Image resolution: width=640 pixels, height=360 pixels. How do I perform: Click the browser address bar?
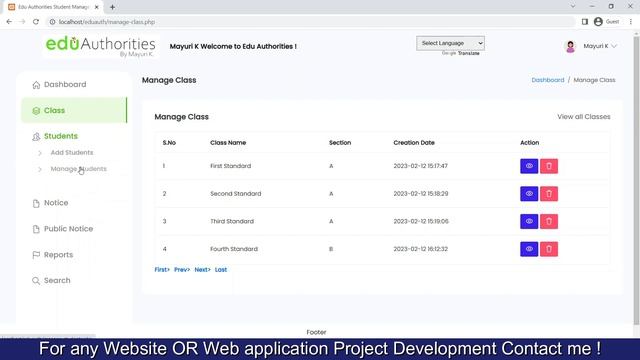click(x=310, y=22)
